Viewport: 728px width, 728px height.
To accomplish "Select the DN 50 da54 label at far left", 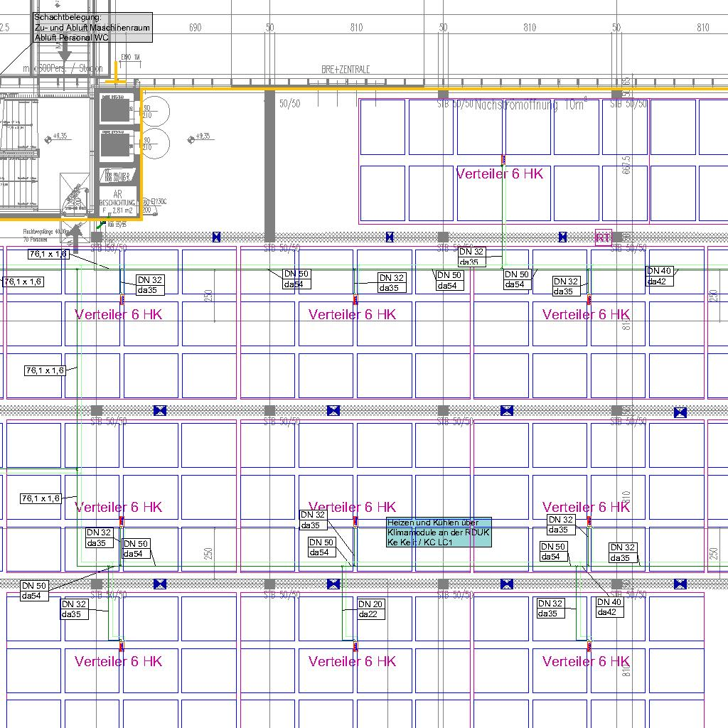I will pos(34,591).
